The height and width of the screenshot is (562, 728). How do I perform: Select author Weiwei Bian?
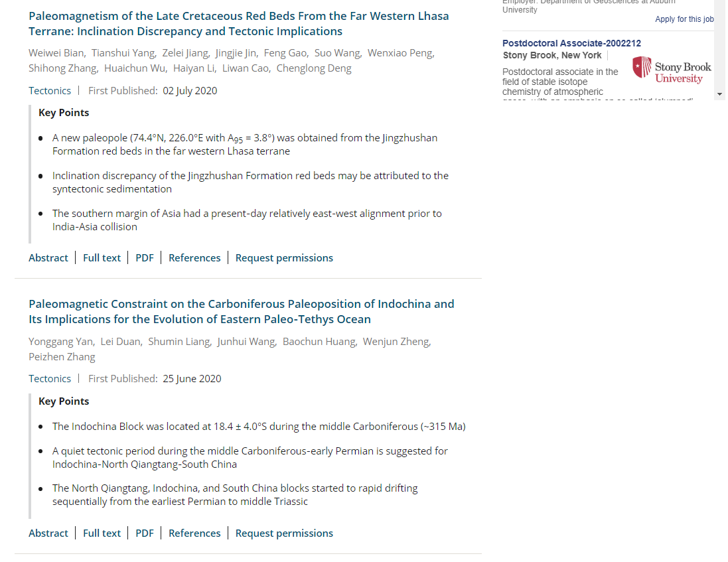pos(56,53)
